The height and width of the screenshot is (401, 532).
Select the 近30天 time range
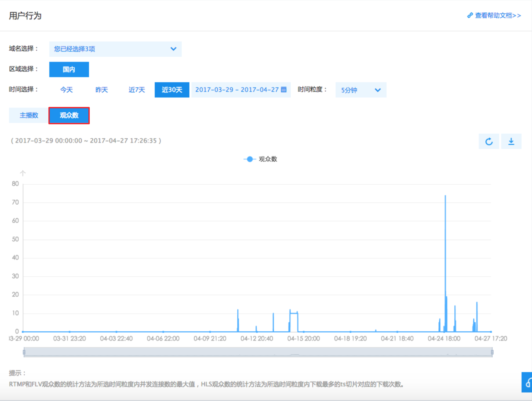click(x=172, y=90)
